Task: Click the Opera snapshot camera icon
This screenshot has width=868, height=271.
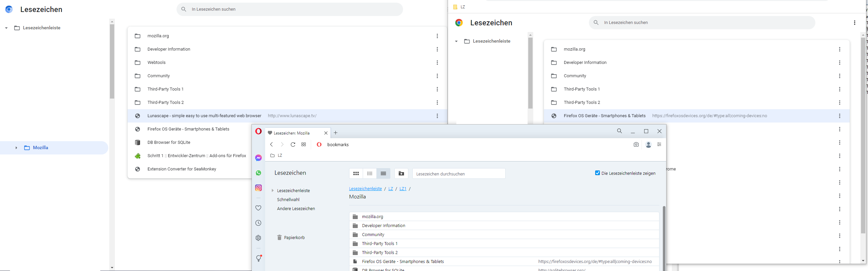Action: (x=636, y=144)
